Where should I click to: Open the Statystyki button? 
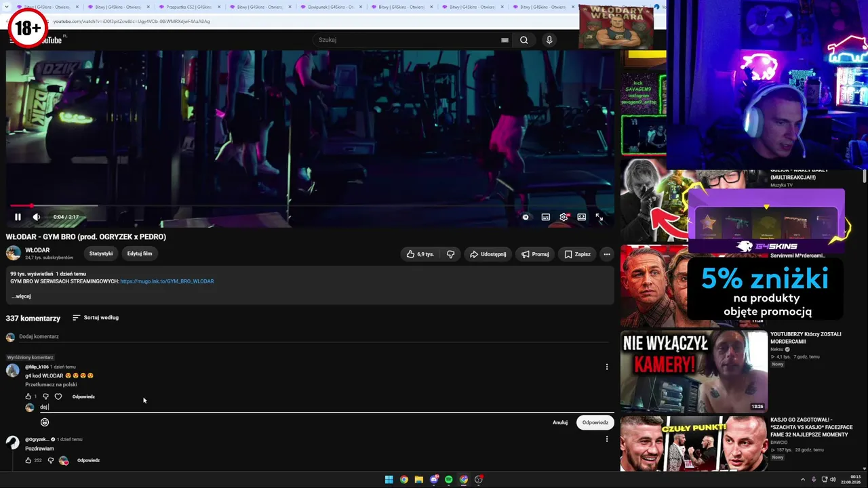tap(101, 253)
